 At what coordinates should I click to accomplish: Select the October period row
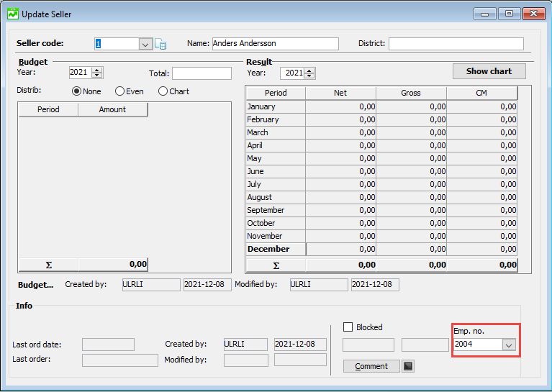coord(381,223)
